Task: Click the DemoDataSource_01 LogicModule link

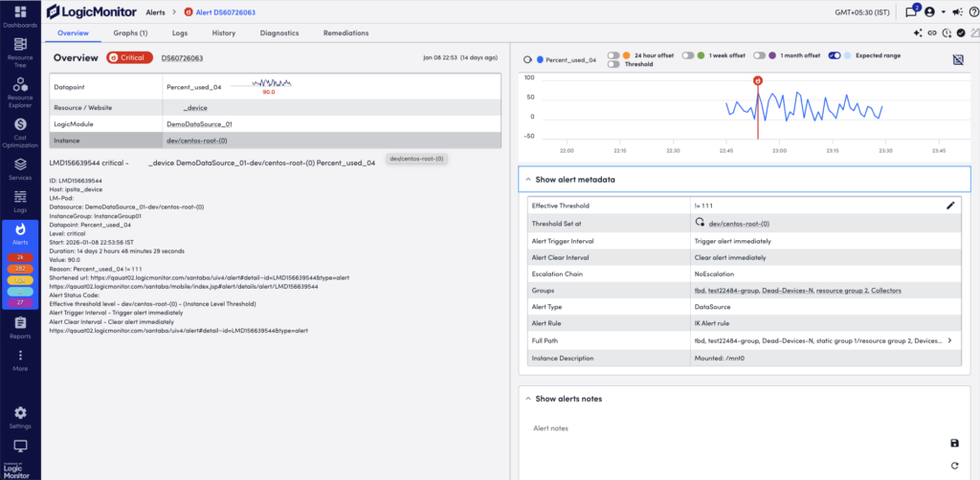Action: point(199,124)
